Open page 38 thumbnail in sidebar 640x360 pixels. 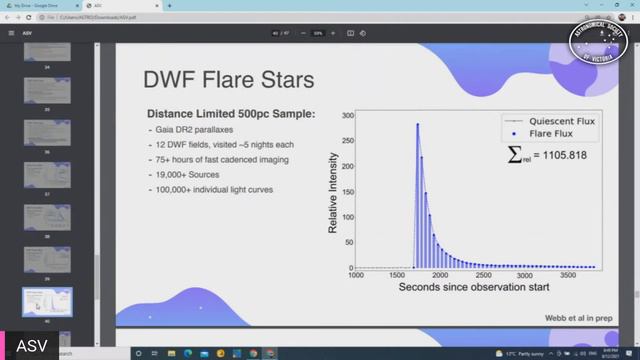click(47, 218)
